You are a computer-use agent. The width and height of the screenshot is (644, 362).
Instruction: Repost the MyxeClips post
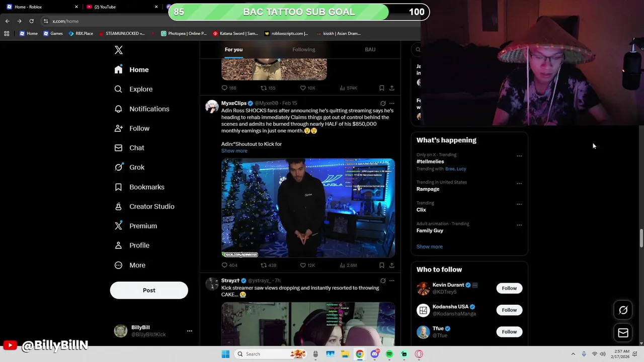click(x=269, y=265)
